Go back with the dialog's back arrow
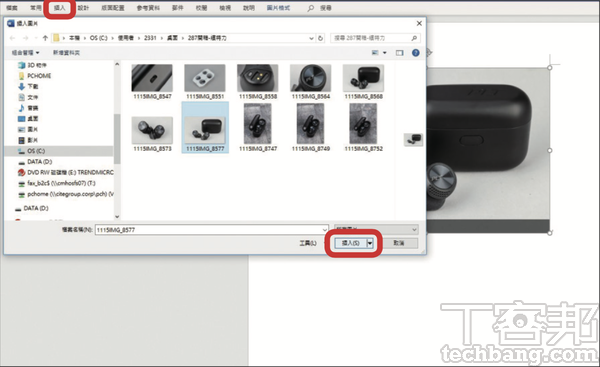600x367 pixels. tap(12, 38)
